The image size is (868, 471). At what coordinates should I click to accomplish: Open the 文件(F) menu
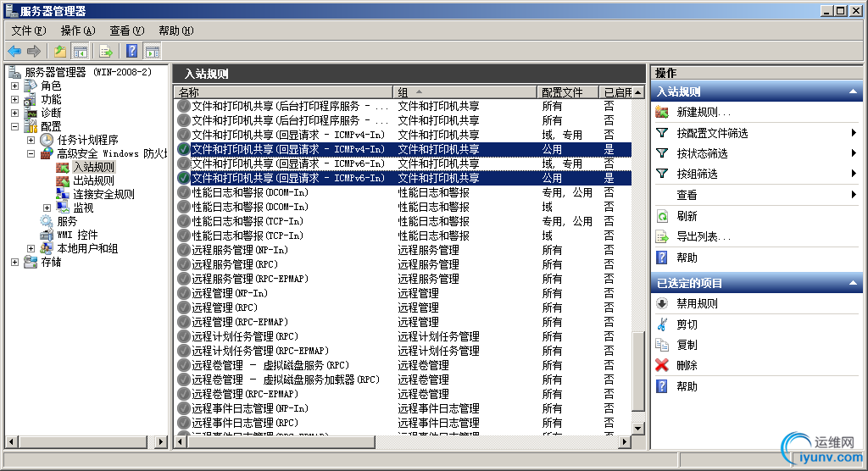[29, 30]
